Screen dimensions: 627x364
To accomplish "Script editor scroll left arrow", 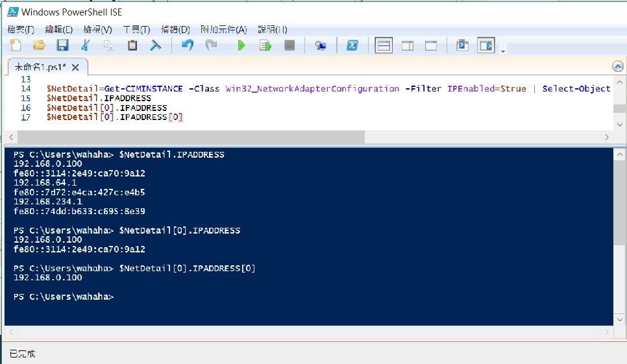I will pos(11,137).
